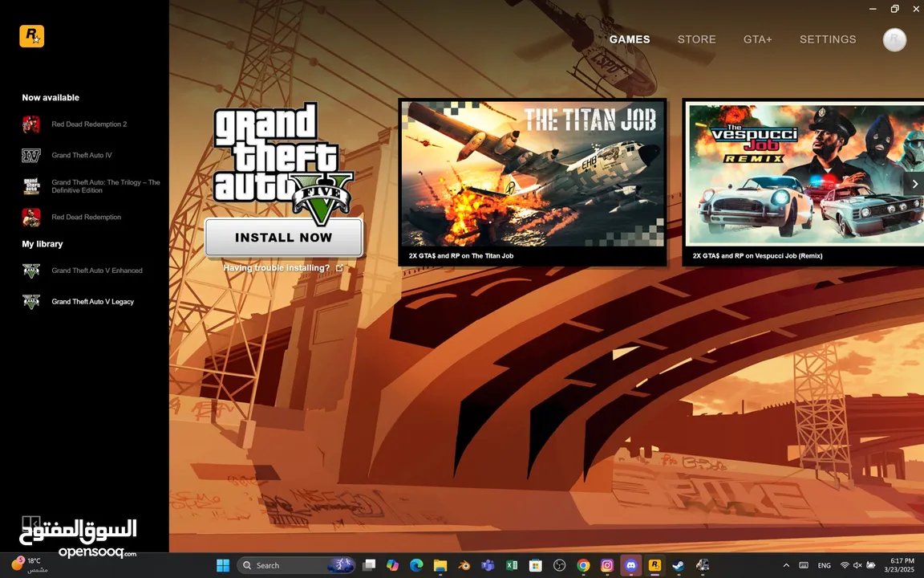Viewport: 924px width, 578px height.
Task: Click the GTA V Legacy logo icon
Action: click(31, 301)
